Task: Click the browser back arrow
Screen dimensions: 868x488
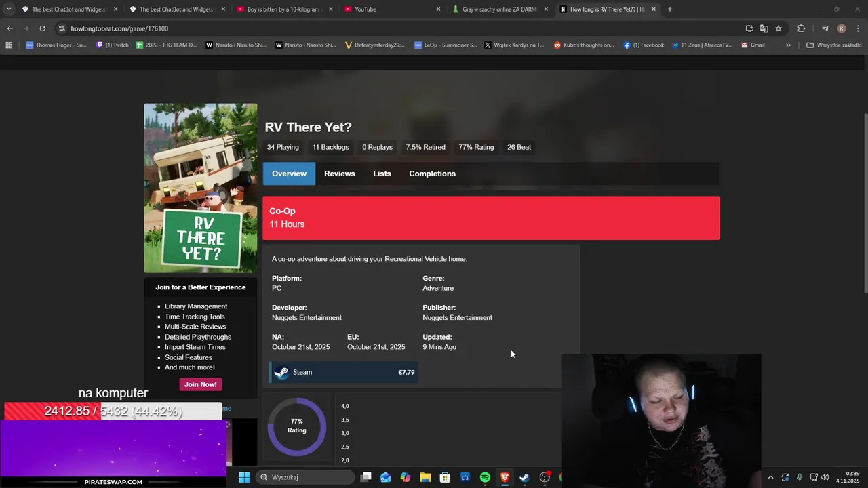Action: pyautogui.click(x=9, y=28)
